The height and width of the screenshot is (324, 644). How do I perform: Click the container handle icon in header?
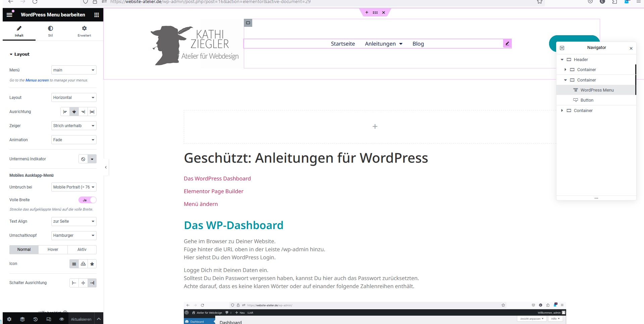pos(248,23)
